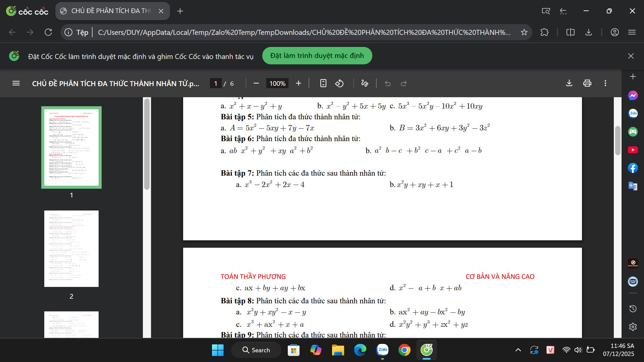Viewport: 644px width, 362px height.
Task: Download the PDF from the viewer toolbar
Action: [x=569, y=83]
